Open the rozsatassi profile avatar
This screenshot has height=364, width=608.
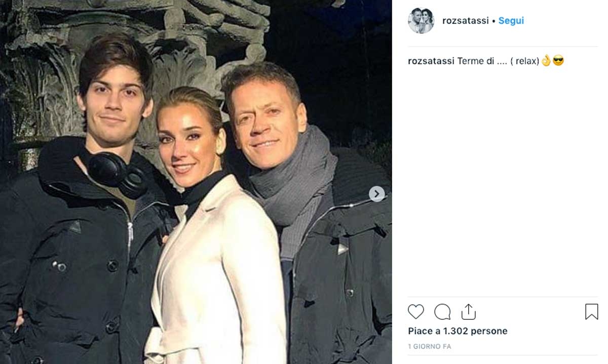[421, 21]
